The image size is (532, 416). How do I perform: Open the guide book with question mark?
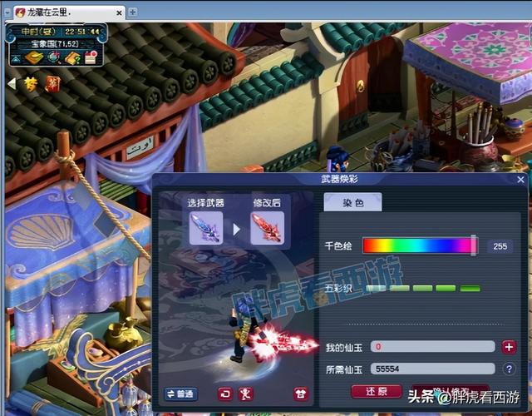pos(72,58)
